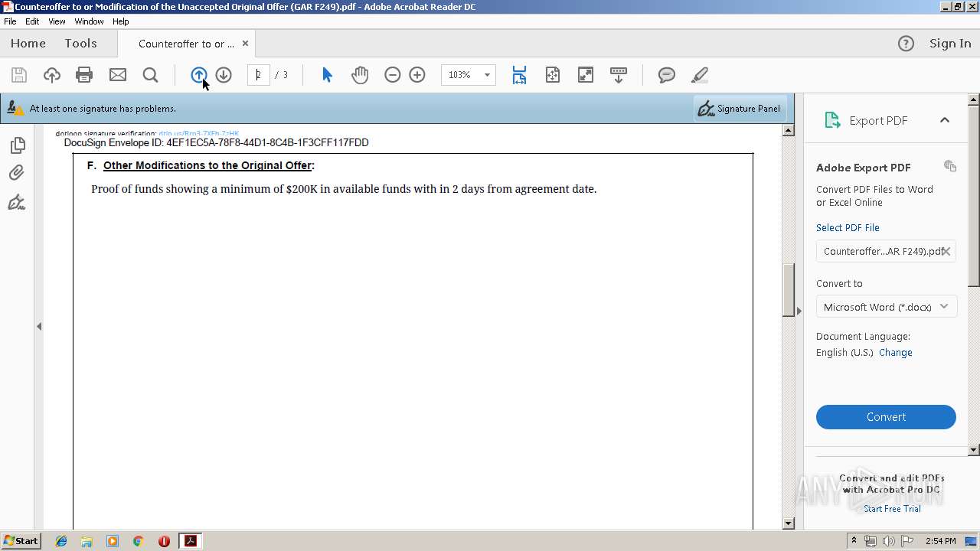
Task: Open the page thumbnails panel icon
Action: (x=17, y=145)
